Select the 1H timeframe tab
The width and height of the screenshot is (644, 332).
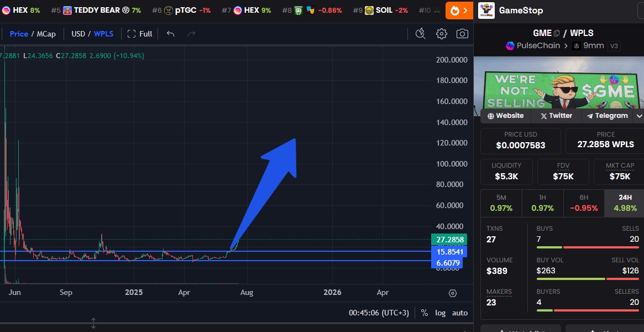(542, 203)
